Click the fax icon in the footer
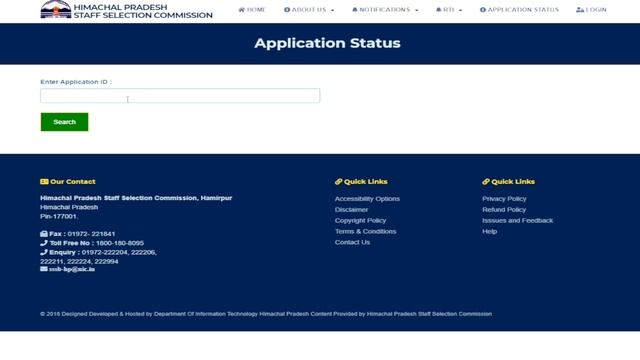This screenshot has height=360, width=640. tap(44, 234)
